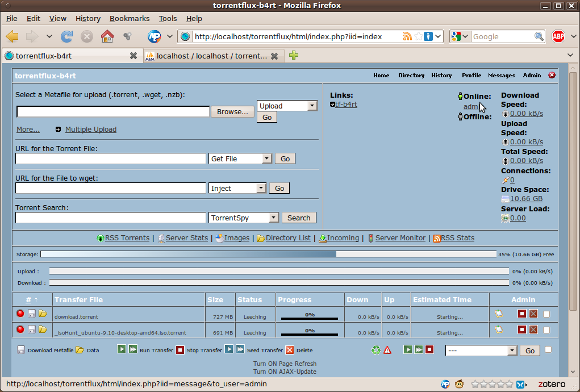Log out using red X next to Admin
This screenshot has width=580, height=392.
[x=552, y=75]
